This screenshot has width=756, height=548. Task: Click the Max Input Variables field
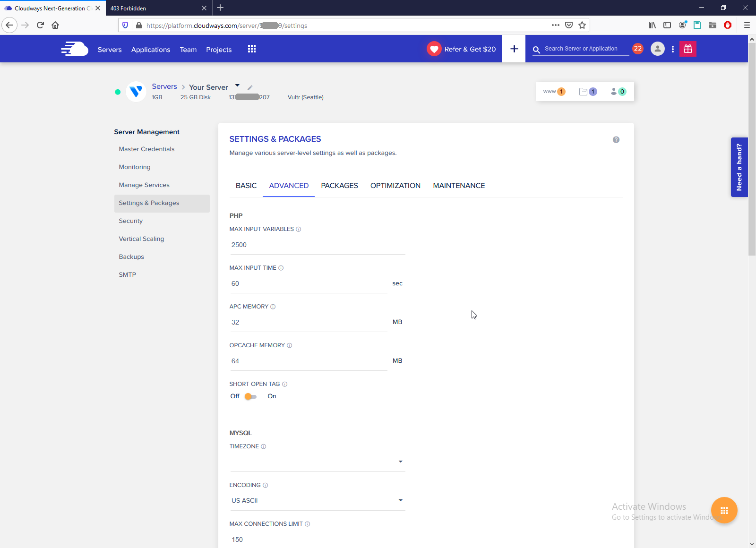coord(318,245)
